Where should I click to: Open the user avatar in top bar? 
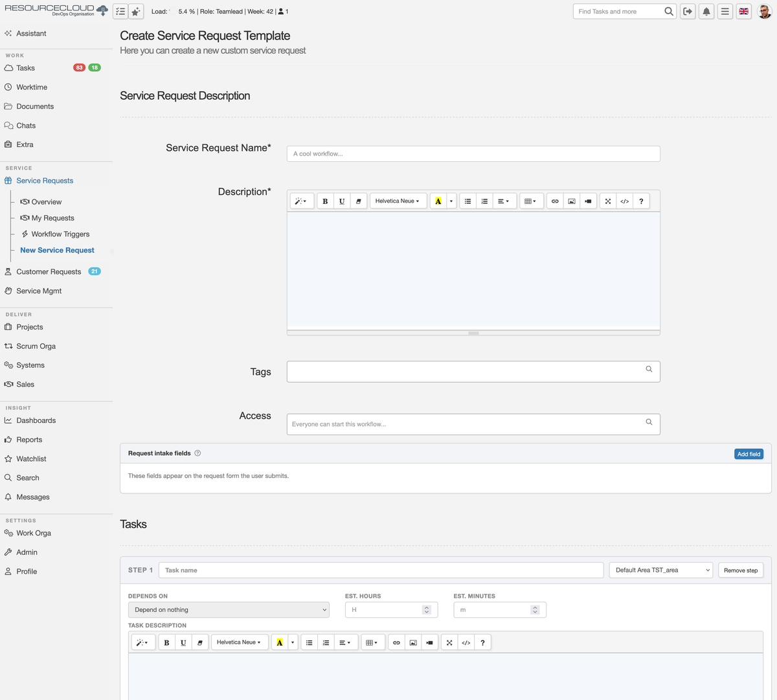pos(765,12)
